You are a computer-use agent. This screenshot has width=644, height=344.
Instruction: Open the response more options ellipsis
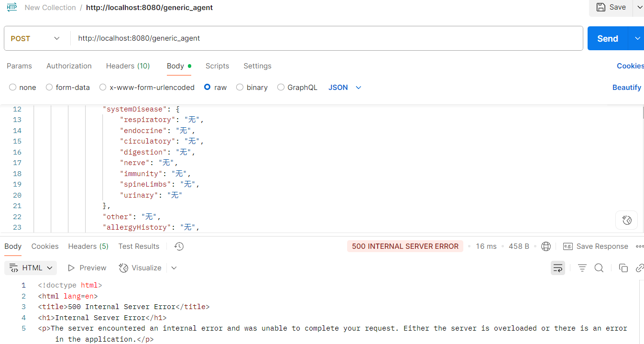640,246
